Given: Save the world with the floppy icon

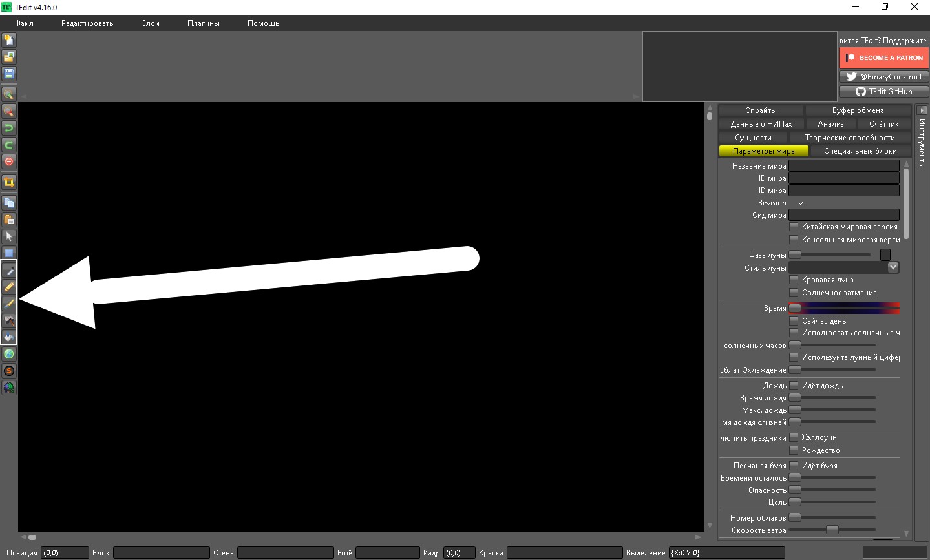Looking at the screenshot, I should (x=9, y=74).
